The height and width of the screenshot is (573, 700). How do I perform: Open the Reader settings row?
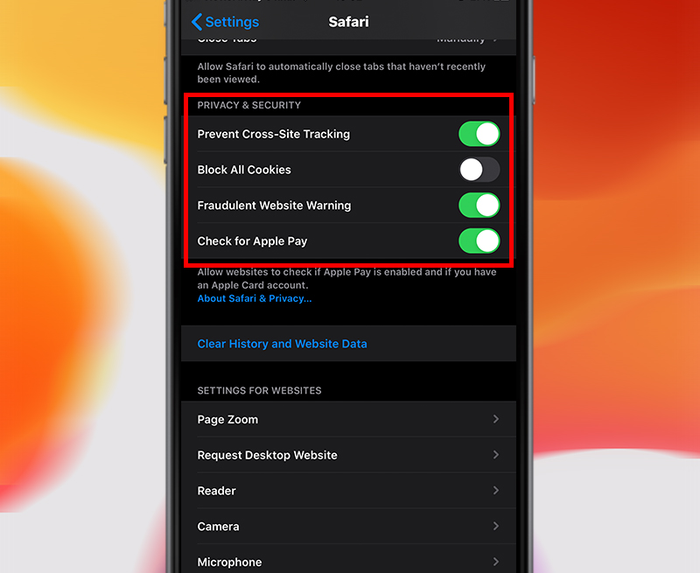pyautogui.click(x=349, y=490)
